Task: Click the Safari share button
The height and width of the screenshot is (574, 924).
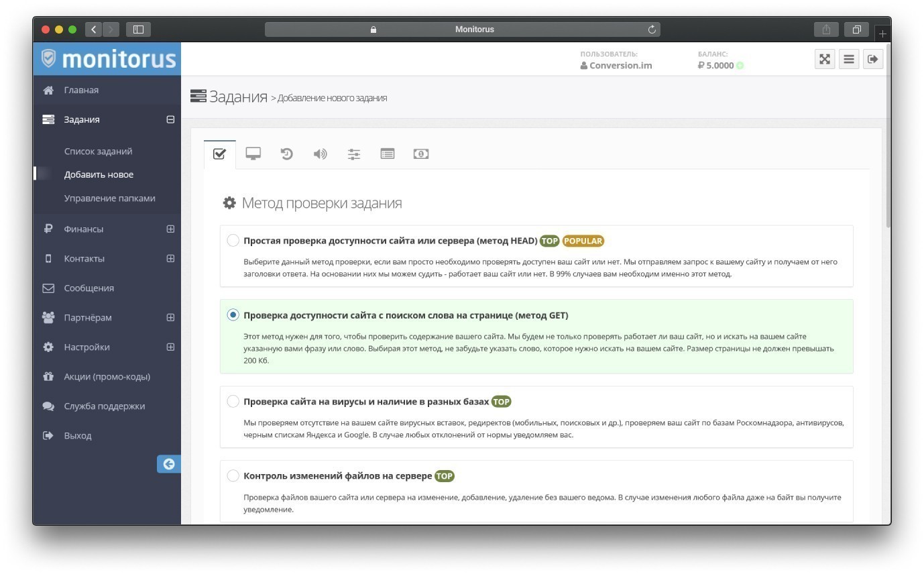Action: 826,30
